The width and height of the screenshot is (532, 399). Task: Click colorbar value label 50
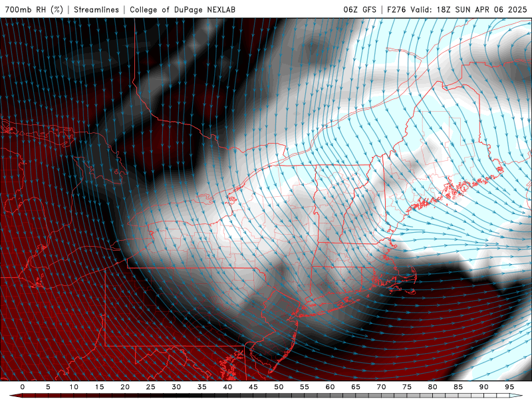pyautogui.click(x=279, y=387)
